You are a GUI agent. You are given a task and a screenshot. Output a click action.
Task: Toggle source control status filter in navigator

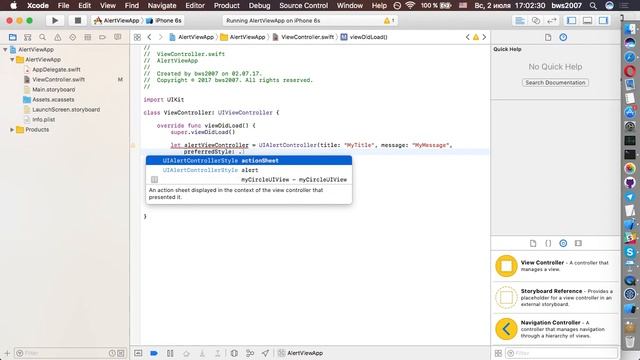point(121,353)
